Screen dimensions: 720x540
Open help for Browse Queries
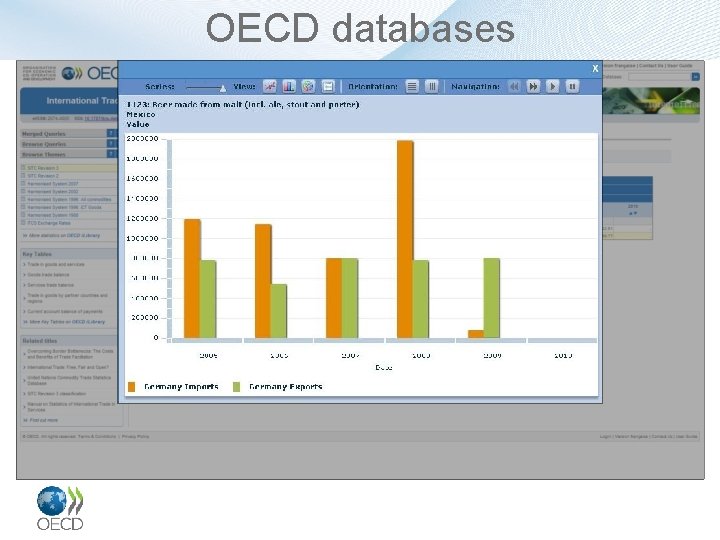coord(112,144)
